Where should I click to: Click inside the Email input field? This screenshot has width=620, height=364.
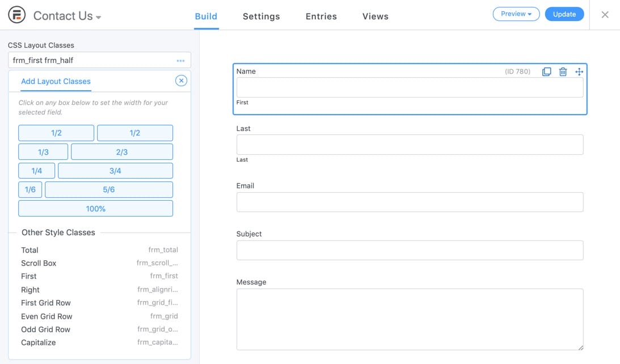[x=410, y=202]
